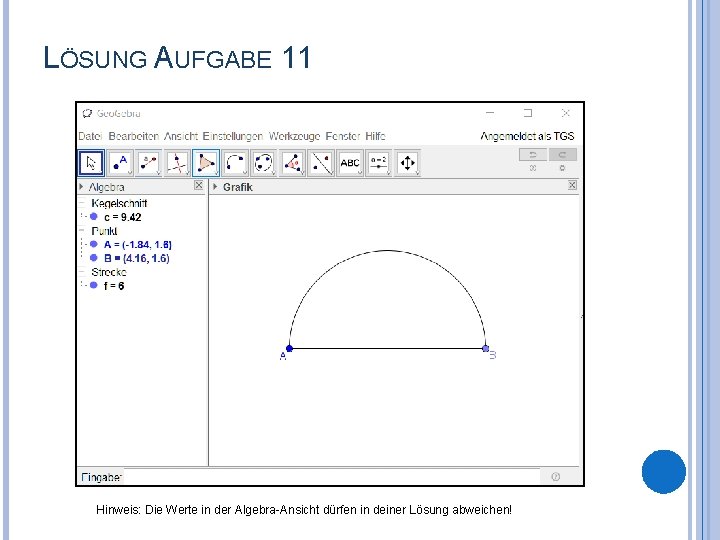Open the Hilfe menu
This screenshot has height=540, width=720.
[375, 136]
